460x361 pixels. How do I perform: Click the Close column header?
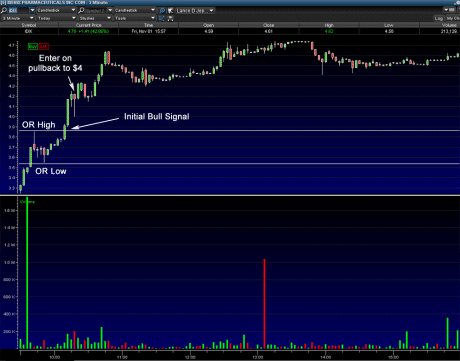tap(268, 25)
